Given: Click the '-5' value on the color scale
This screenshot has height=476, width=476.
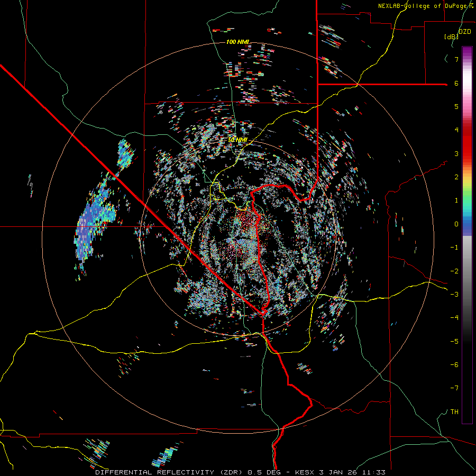Looking at the screenshot, I should point(454,342).
